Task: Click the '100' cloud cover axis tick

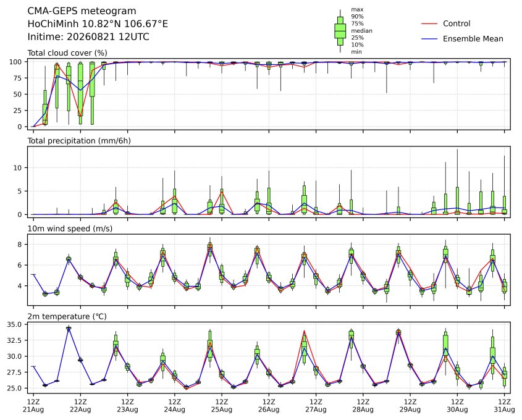Action: (x=15, y=62)
